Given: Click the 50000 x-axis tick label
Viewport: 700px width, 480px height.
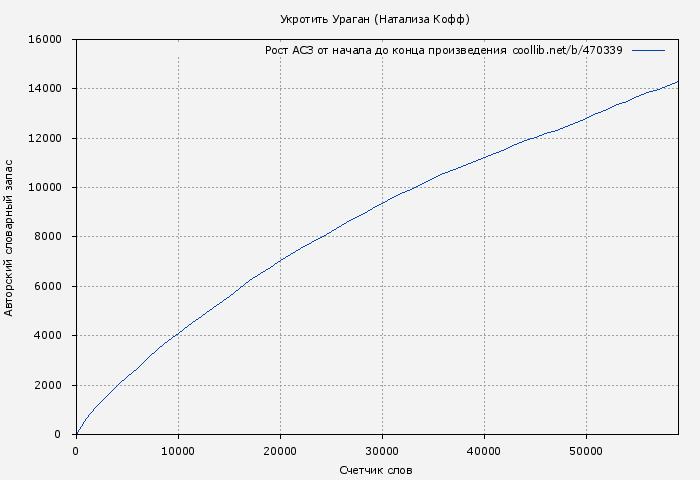Looking at the screenshot, I should pyautogui.click(x=586, y=451).
